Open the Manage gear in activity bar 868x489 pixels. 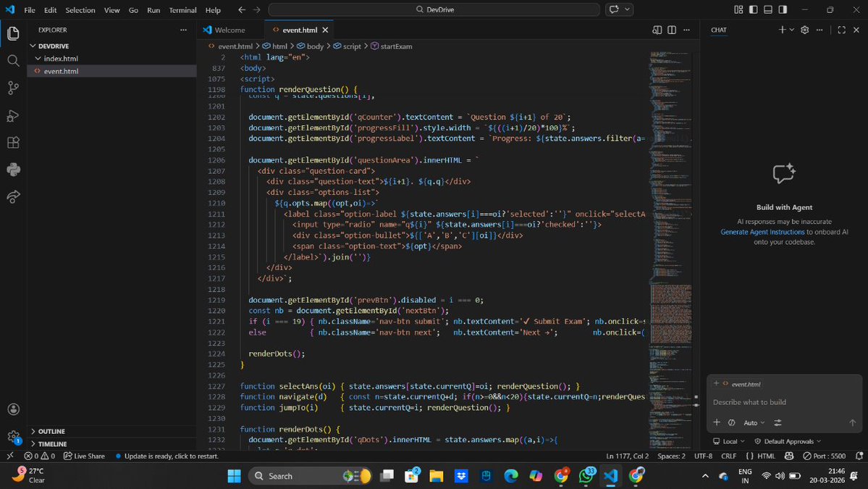13,436
